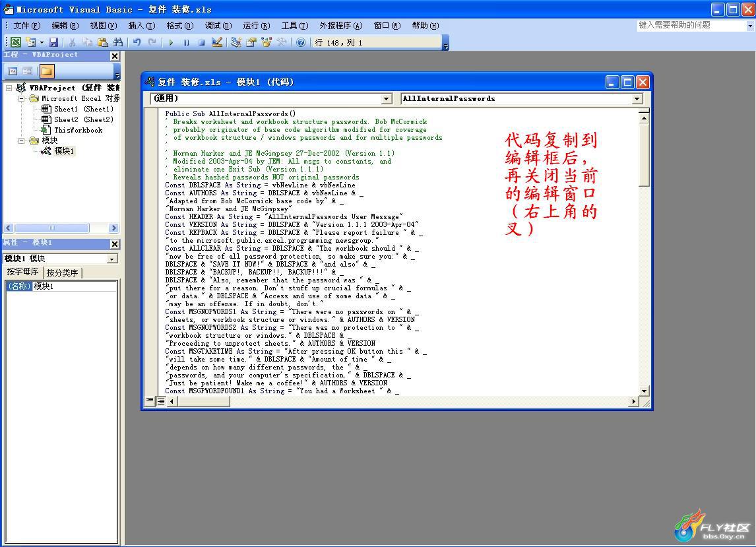Open the 运行 menu

(257, 26)
